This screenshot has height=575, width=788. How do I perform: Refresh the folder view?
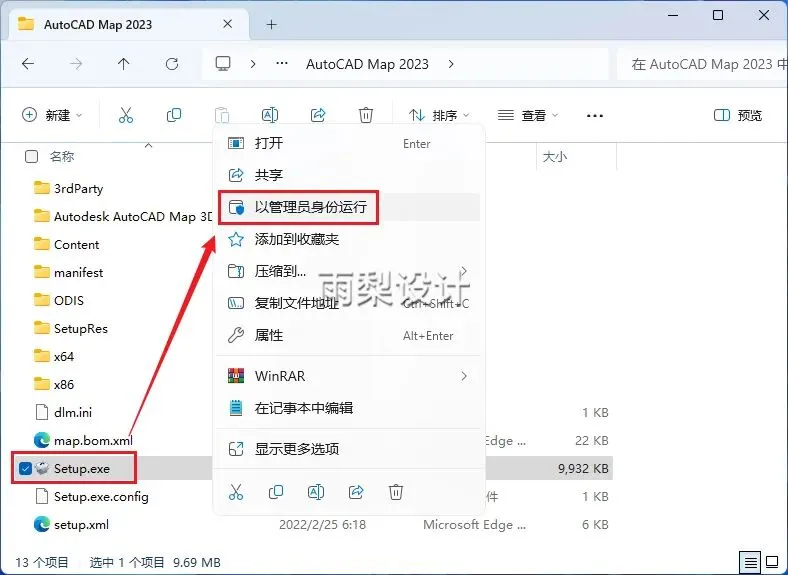(172, 64)
